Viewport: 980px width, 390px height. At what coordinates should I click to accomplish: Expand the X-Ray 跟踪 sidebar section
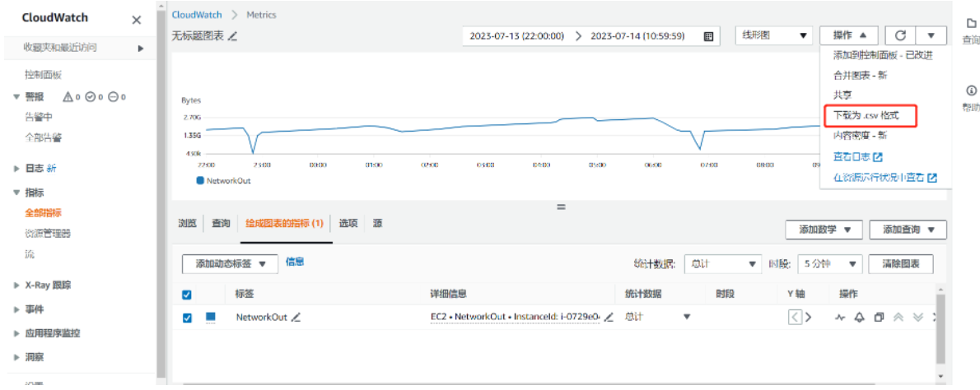click(16, 286)
